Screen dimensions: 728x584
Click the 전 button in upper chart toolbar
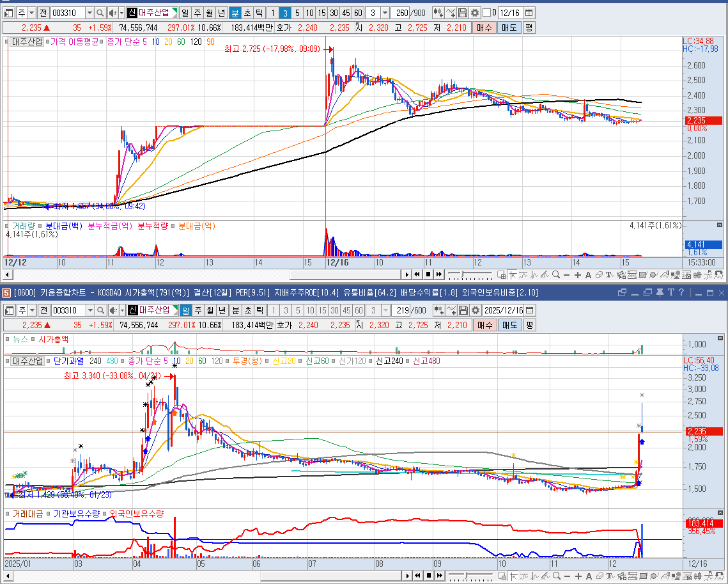[x=43, y=13]
